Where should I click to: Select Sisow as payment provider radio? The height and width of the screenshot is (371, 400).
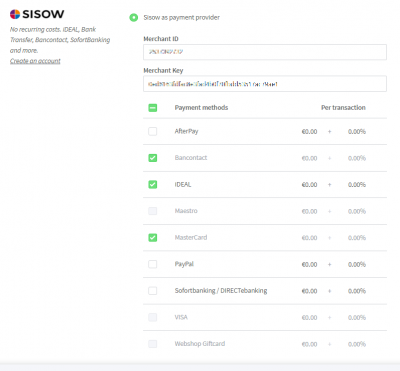[134, 17]
